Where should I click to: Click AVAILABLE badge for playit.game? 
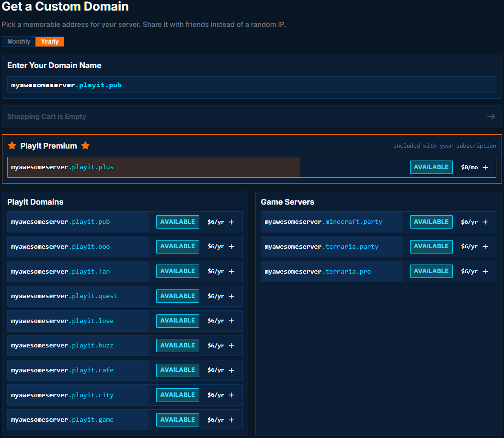(177, 420)
